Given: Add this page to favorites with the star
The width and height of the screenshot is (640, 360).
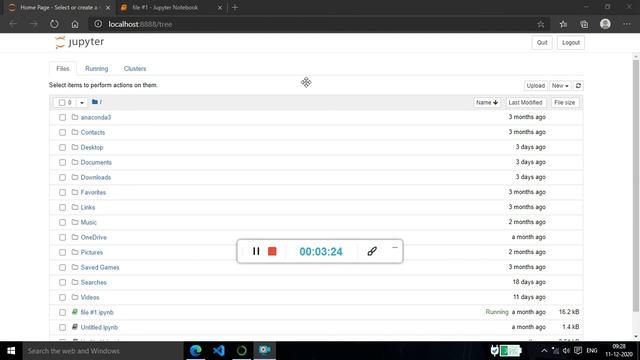Looking at the screenshot, I should [x=541, y=24].
